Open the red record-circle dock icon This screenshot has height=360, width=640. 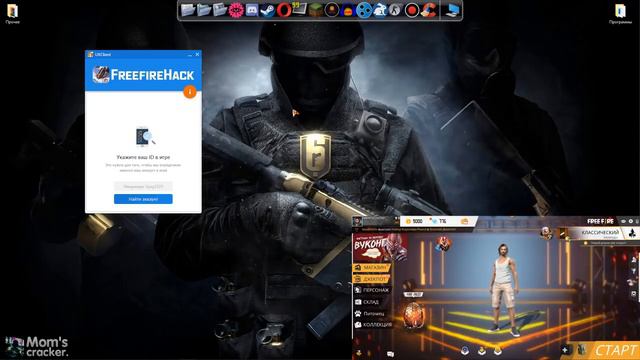(412, 10)
